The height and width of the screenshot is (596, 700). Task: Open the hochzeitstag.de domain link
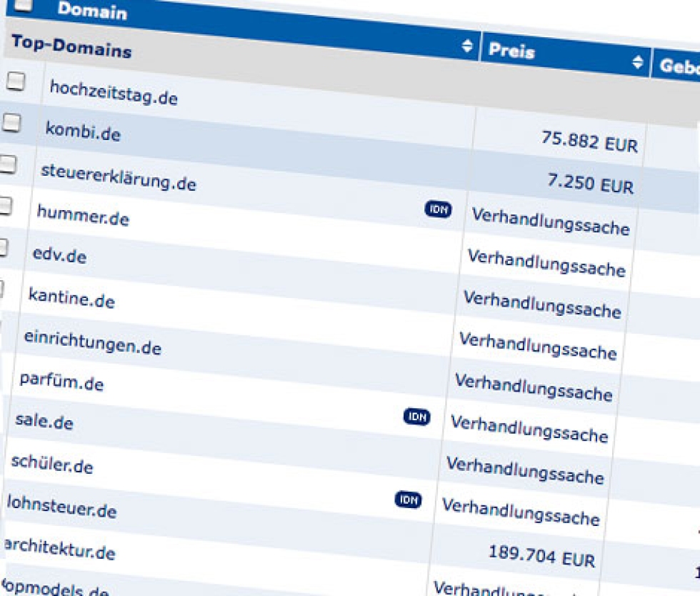point(114,92)
